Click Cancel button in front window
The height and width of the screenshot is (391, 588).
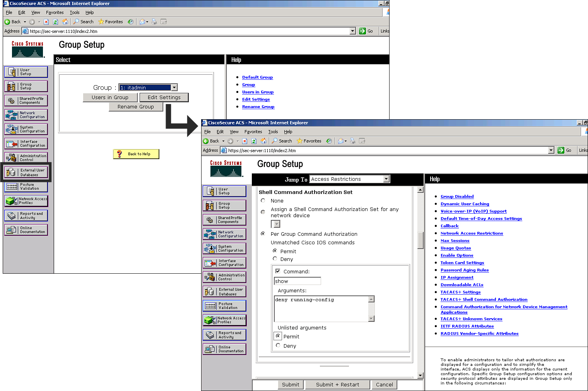point(385,384)
